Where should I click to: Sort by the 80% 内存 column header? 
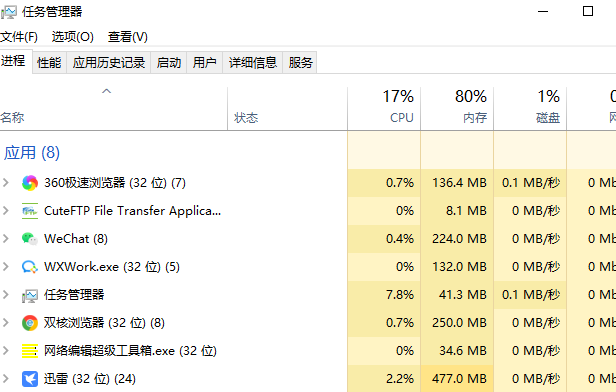click(x=457, y=109)
